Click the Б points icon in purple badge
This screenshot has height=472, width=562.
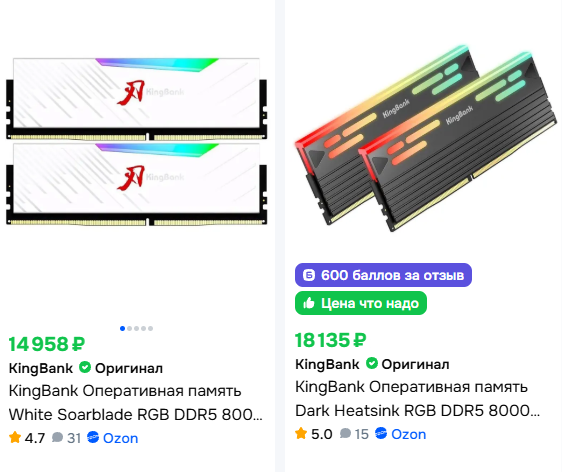309,275
